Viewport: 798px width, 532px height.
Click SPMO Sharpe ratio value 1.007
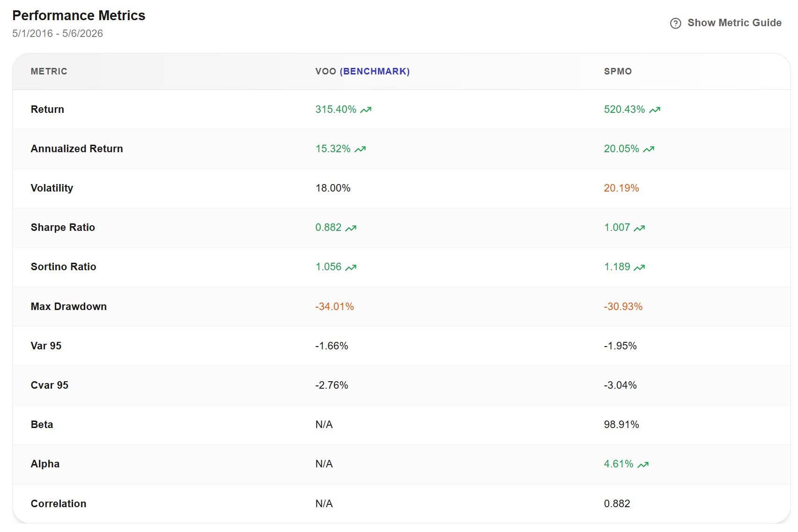coord(617,227)
